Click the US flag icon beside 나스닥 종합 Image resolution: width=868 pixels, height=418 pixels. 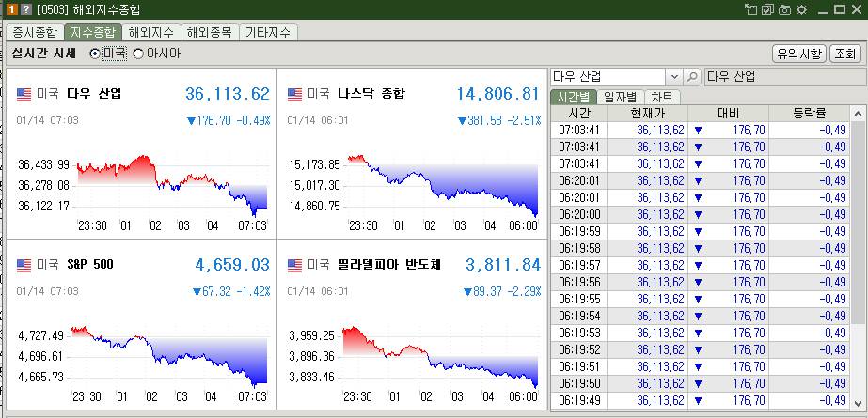(x=294, y=94)
